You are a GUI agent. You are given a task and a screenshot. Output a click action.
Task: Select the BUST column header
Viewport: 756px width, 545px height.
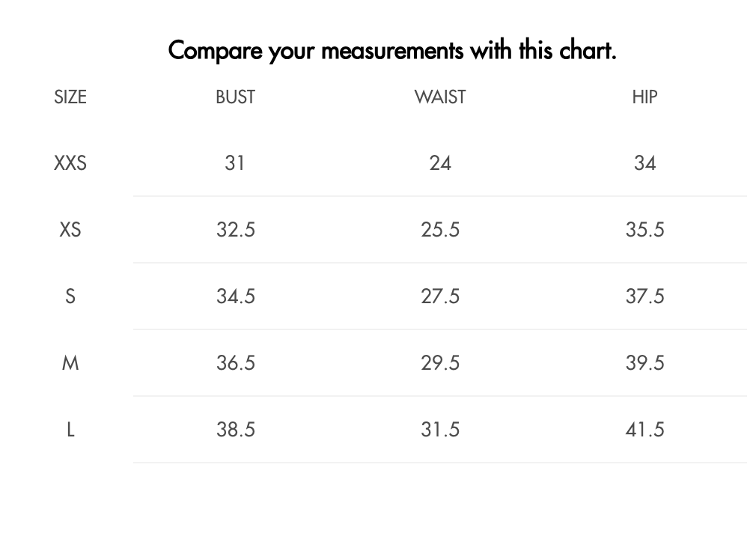(235, 97)
